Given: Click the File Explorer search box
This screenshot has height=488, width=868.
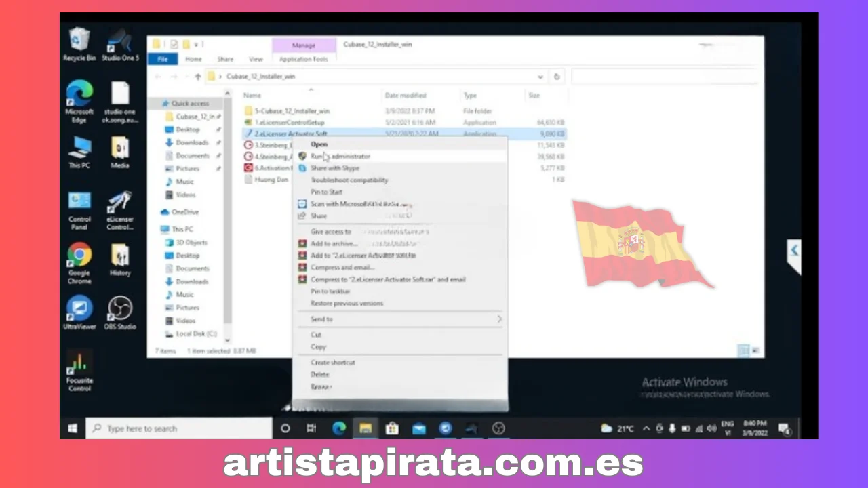Looking at the screenshot, I should (x=665, y=77).
